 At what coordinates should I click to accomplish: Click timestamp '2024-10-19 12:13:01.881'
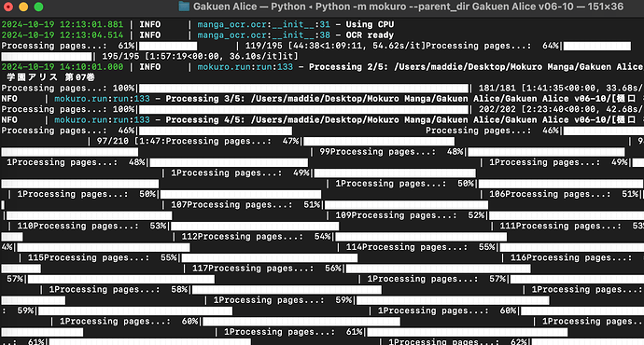tap(63, 24)
